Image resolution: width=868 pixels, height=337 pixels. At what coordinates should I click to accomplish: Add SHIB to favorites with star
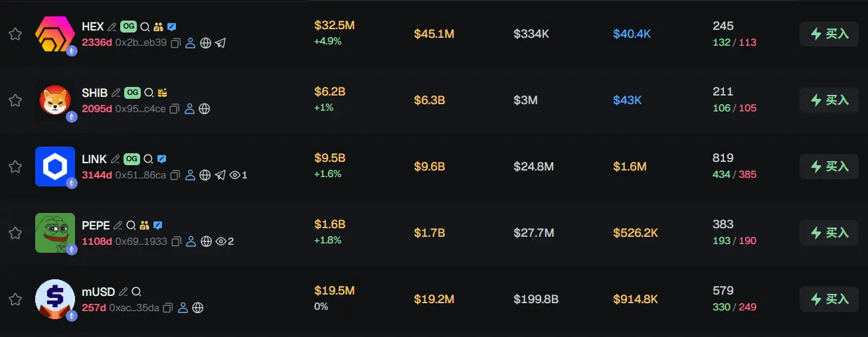click(x=15, y=100)
